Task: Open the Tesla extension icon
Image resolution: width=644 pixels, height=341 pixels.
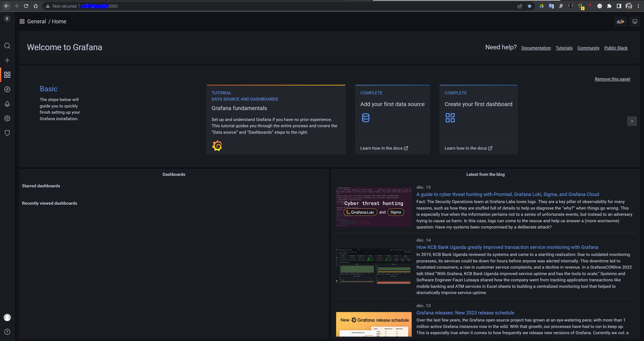Action: point(590,6)
